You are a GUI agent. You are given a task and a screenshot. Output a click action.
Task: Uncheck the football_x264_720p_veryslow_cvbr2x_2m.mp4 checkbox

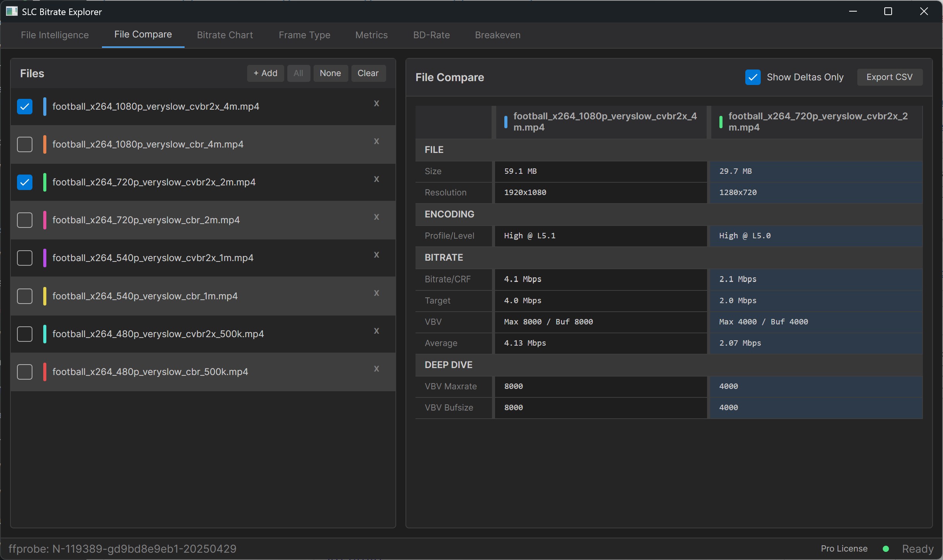[x=25, y=182]
